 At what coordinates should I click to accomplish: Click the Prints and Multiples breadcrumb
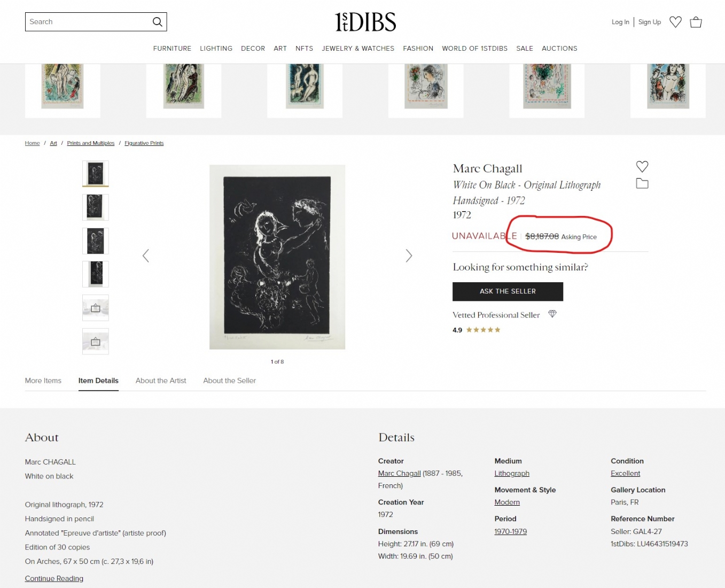[x=91, y=143]
